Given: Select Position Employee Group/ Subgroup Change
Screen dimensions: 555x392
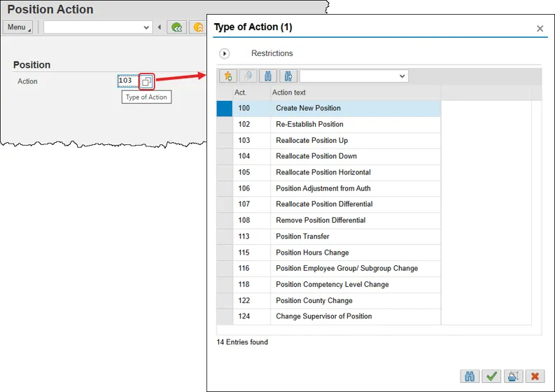Looking at the screenshot, I should pyautogui.click(x=329, y=268).
